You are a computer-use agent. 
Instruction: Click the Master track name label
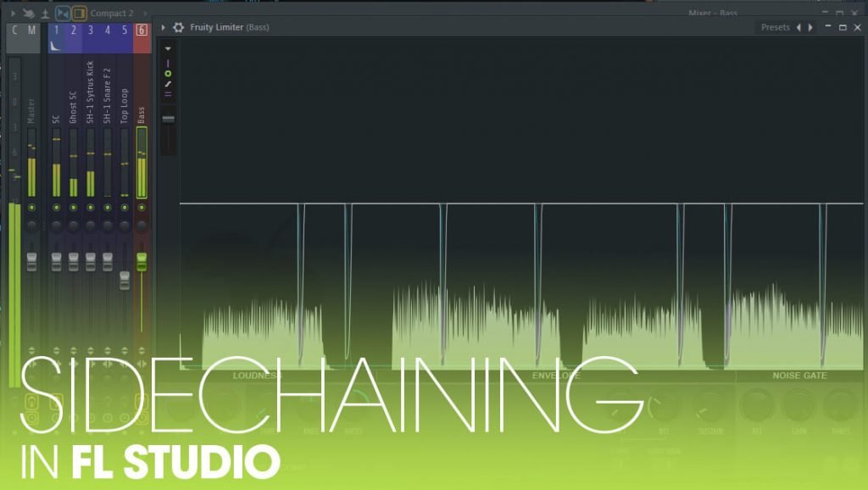[31, 111]
